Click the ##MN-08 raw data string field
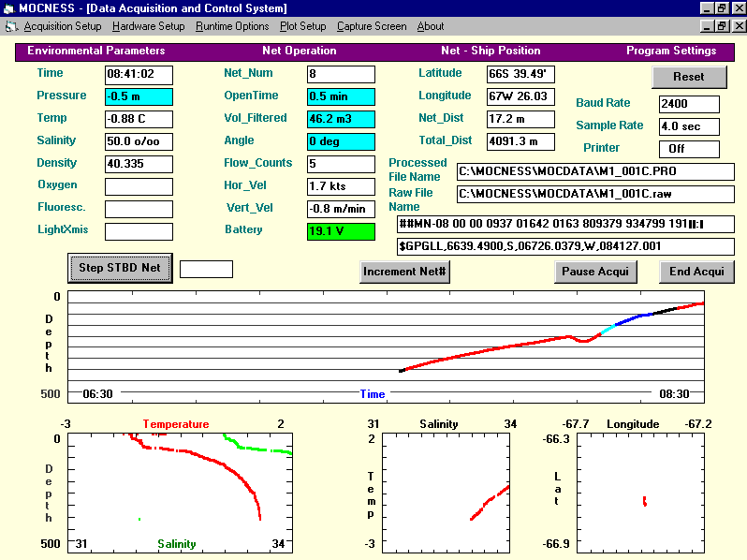The image size is (747, 560). click(x=565, y=224)
